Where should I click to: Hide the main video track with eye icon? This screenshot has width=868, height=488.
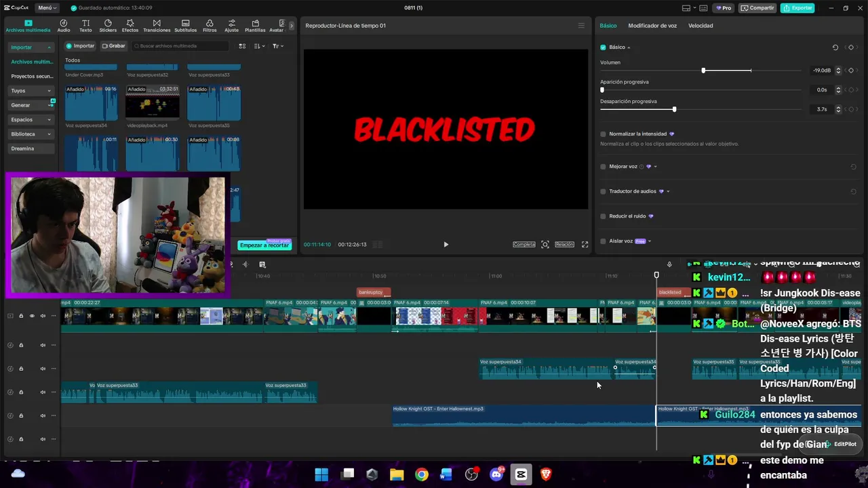point(32,316)
